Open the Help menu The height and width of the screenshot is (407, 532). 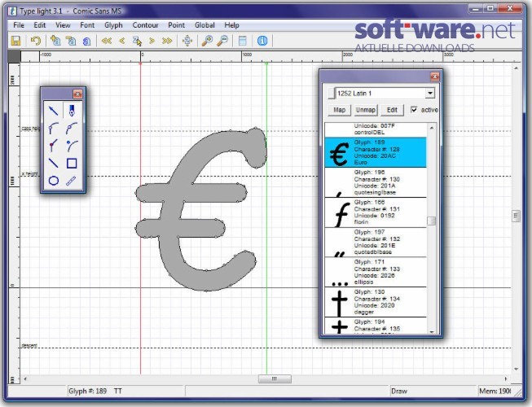(231, 25)
